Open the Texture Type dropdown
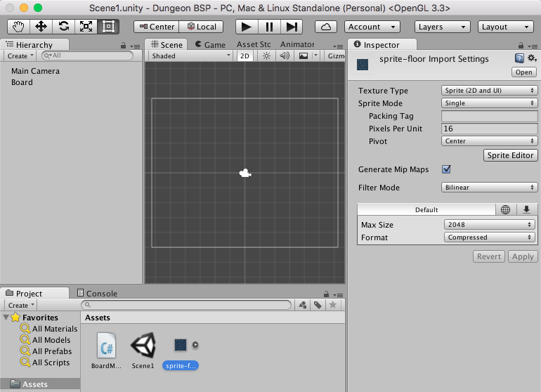The width and height of the screenshot is (541, 392). [489, 91]
